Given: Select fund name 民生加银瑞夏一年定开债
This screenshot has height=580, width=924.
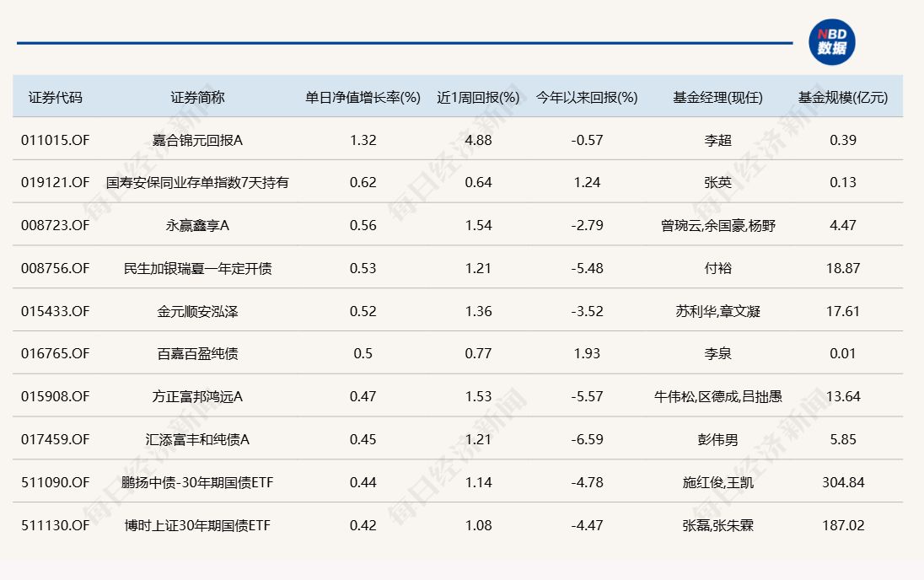Looking at the screenshot, I should pyautogui.click(x=197, y=268).
